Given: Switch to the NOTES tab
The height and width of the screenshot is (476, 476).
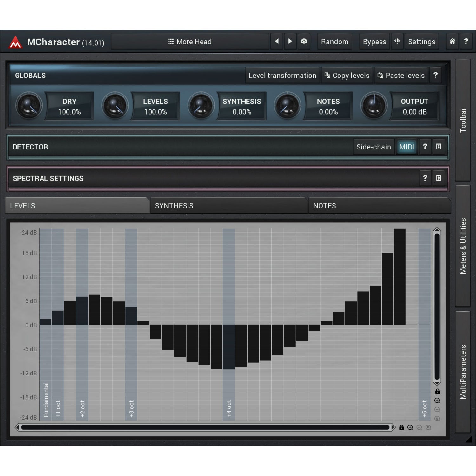Looking at the screenshot, I should (380, 206).
